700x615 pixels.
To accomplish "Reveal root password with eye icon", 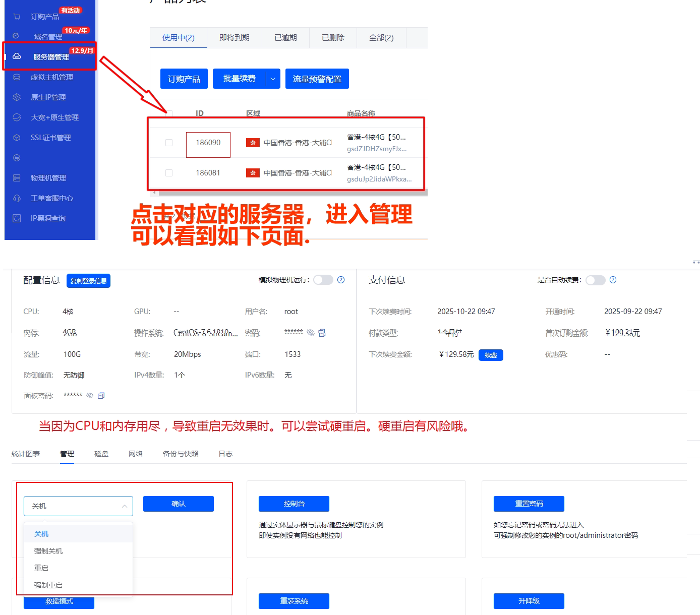I will (311, 333).
